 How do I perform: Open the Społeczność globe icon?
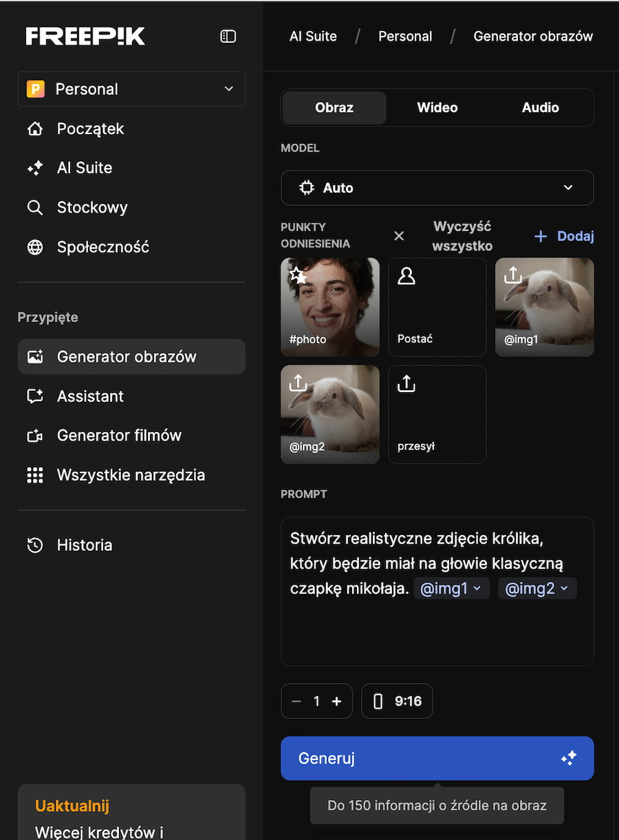point(34,246)
